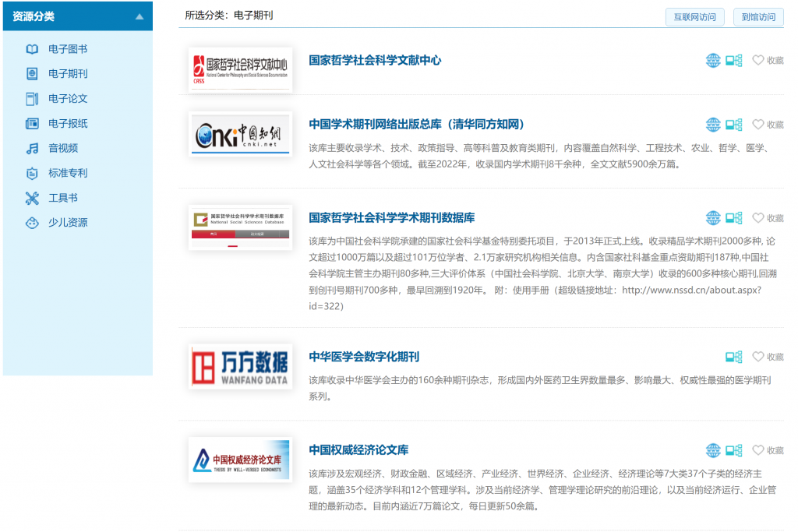Open 标准专利 category in the sidebar

click(x=68, y=173)
